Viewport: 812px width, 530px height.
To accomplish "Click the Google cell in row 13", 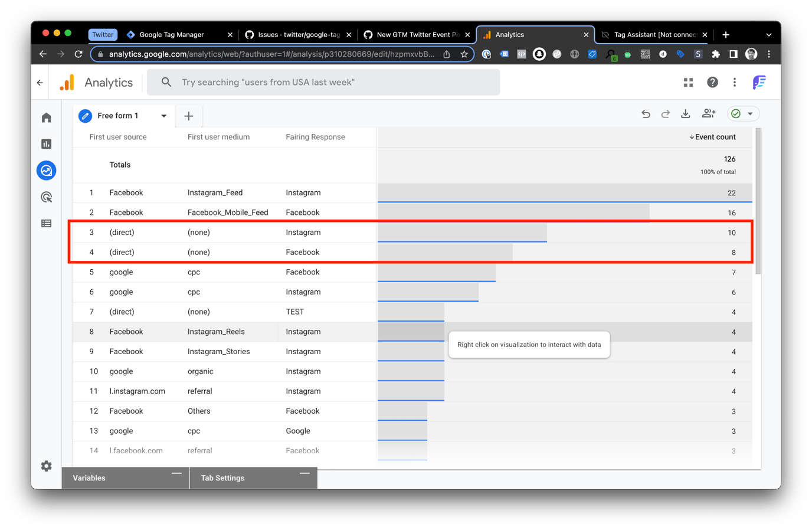I will point(298,431).
